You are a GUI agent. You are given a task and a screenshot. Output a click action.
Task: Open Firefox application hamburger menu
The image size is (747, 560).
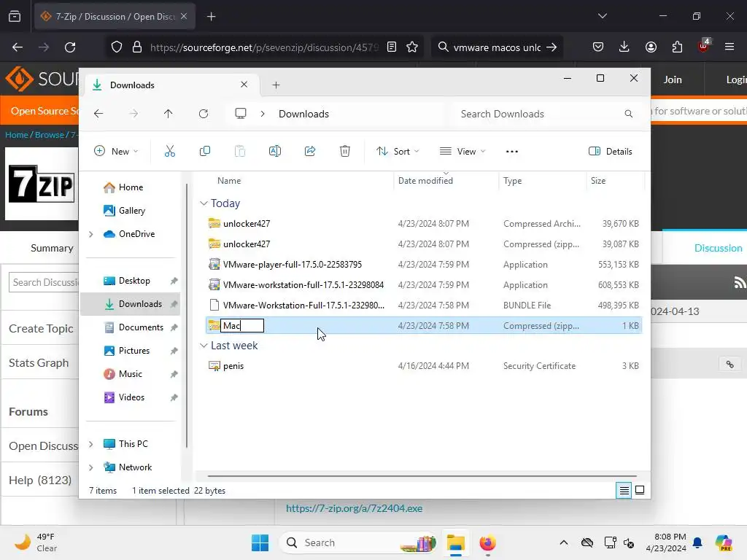(729, 47)
